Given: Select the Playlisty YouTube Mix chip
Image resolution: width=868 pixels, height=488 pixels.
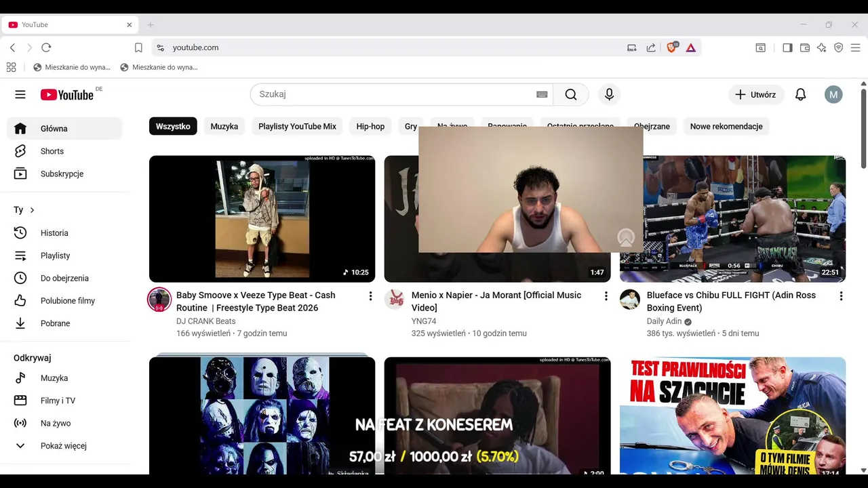Looking at the screenshot, I should (x=297, y=126).
